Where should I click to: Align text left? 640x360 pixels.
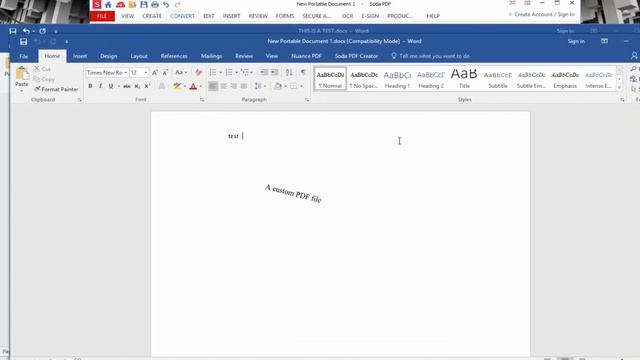tap(213, 86)
